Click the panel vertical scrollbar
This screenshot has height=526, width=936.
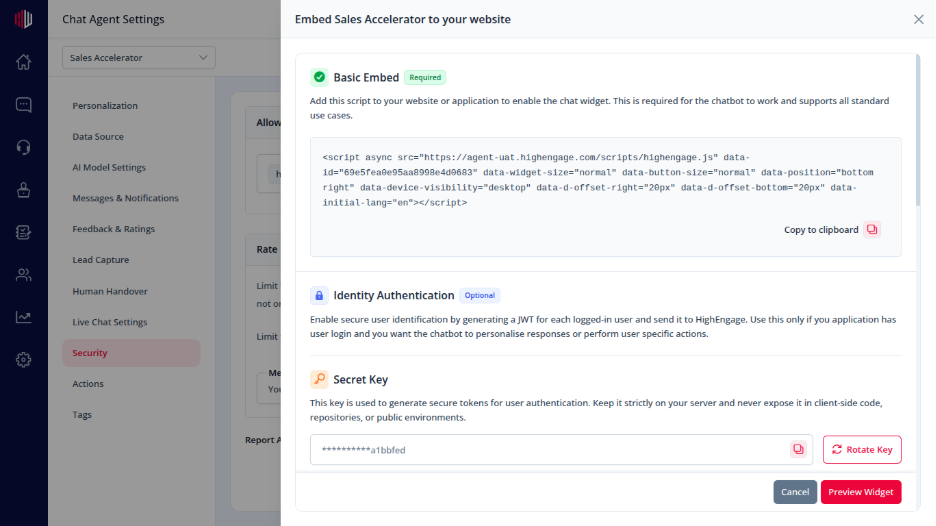[917, 131]
